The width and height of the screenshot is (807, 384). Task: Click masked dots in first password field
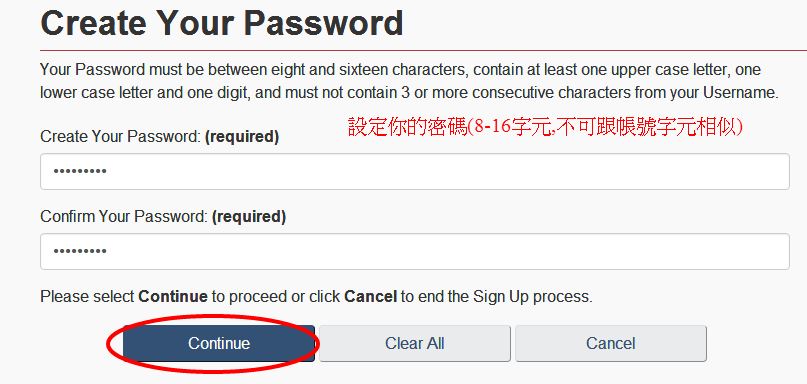80,171
